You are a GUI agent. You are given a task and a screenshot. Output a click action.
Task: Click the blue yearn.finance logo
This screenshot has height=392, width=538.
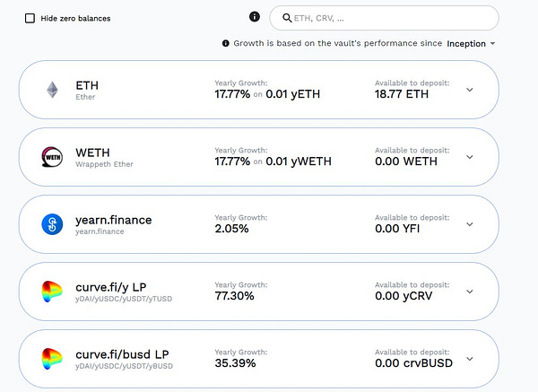[x=52, y=224]
